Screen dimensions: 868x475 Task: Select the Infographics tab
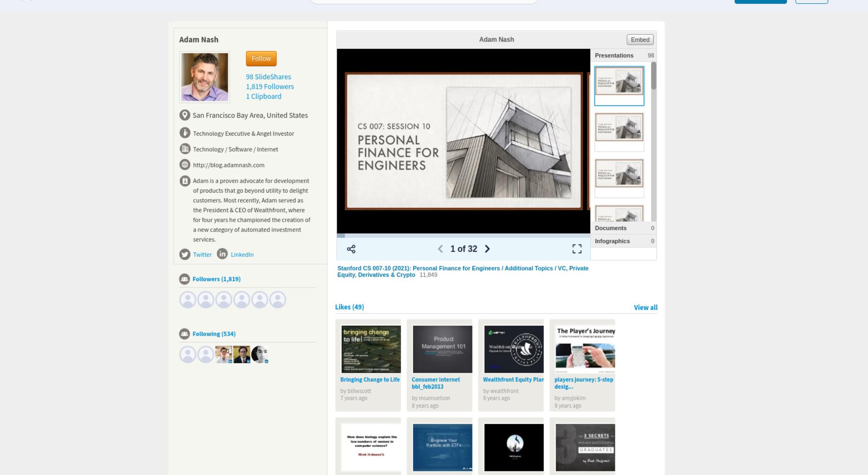[x=623, y=241]
